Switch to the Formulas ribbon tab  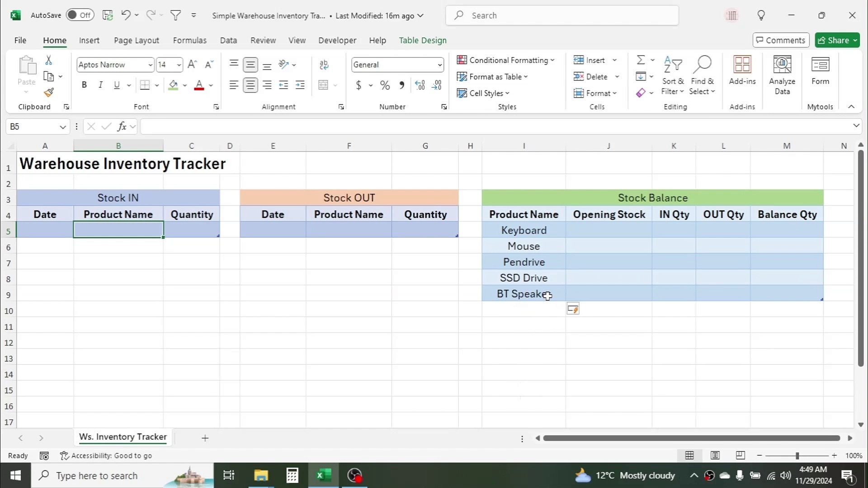(189, 40)
